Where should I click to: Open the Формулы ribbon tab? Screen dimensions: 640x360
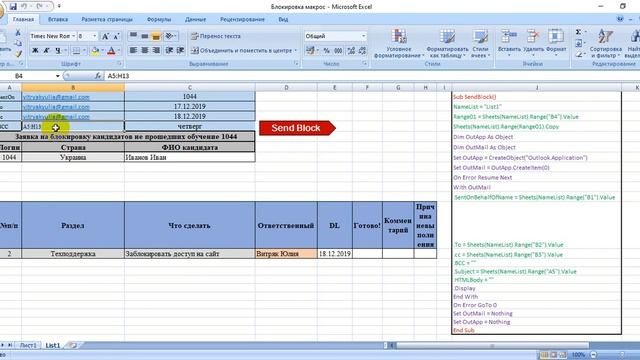coord(159,19)
